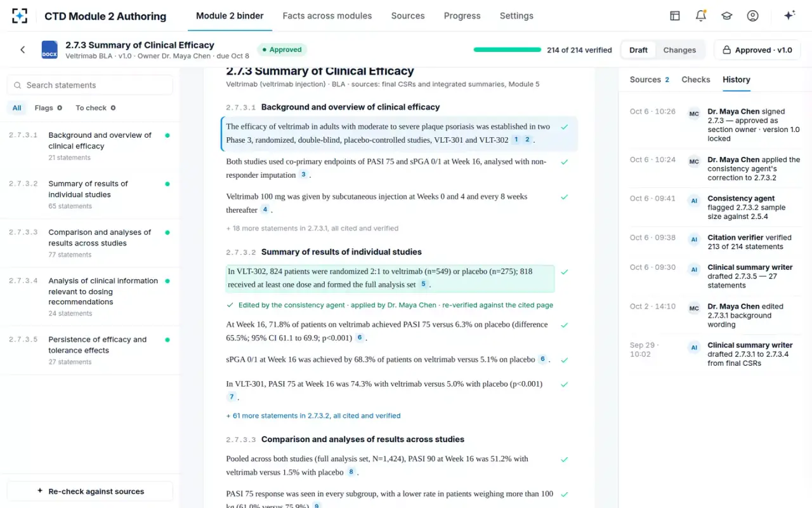812x508 pixels.
Task: Filter statements by To check
Action: (96, 108)
